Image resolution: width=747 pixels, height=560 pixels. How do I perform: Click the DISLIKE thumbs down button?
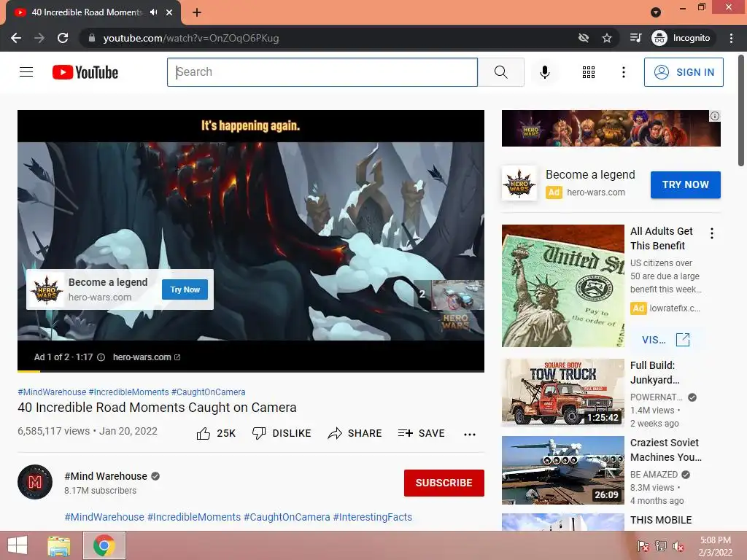click(x=281, y=433)
